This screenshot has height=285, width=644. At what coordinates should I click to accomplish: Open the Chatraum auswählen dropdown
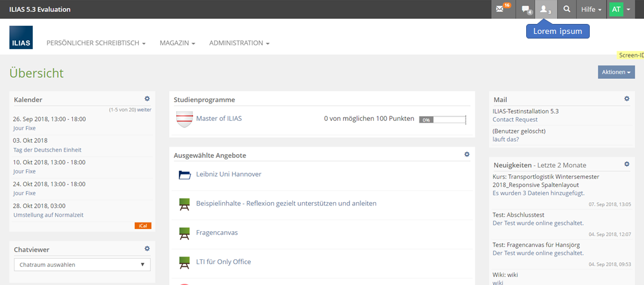coord(82,265)
